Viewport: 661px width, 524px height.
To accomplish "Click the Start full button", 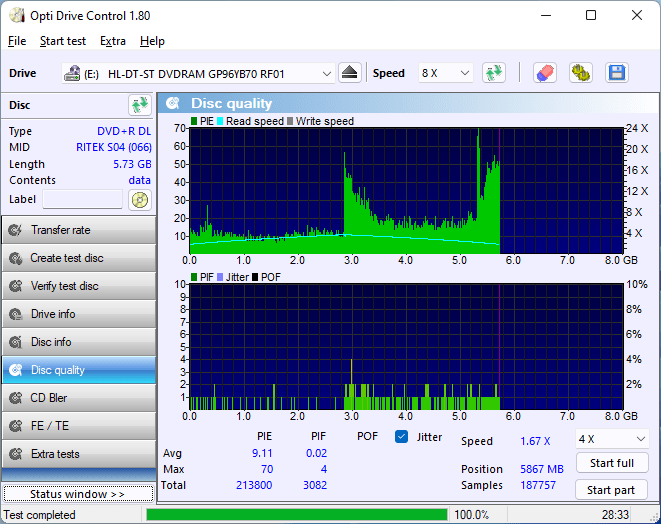I will 611,464.
